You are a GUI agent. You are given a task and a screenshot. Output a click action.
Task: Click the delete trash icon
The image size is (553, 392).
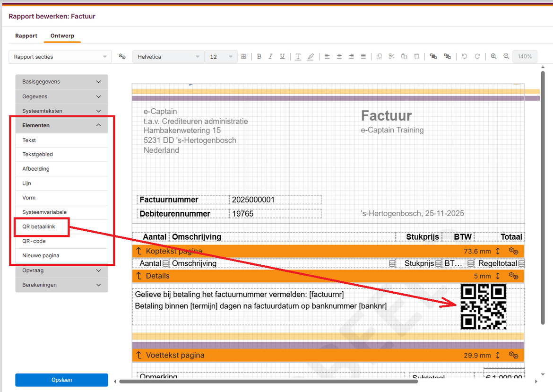pyautogui.click(x=416, y=57)
